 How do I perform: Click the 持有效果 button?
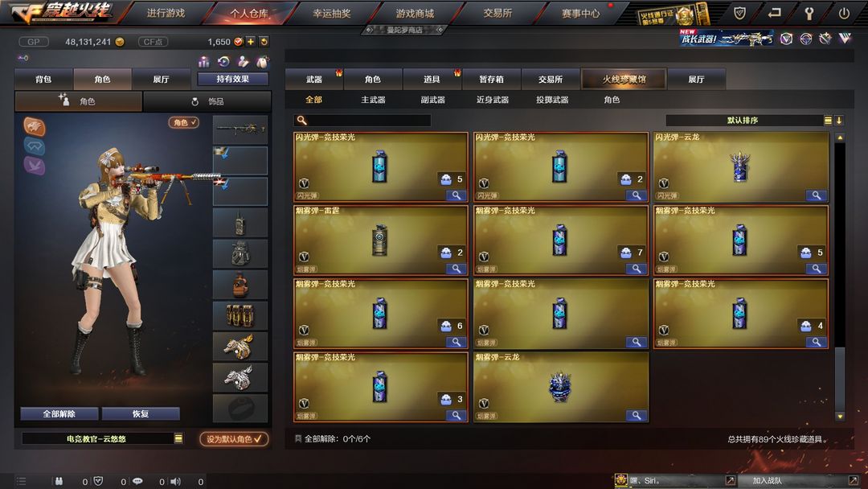click(x=232, y=79)
